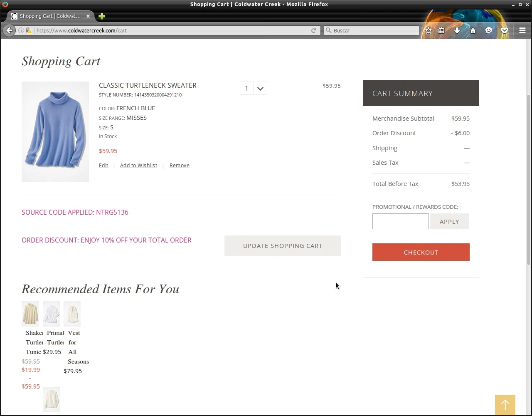Click the Edit link for the sweater
Image resolution: width=532 pixels, height=416 pixels.
click(x=103, y=166)
